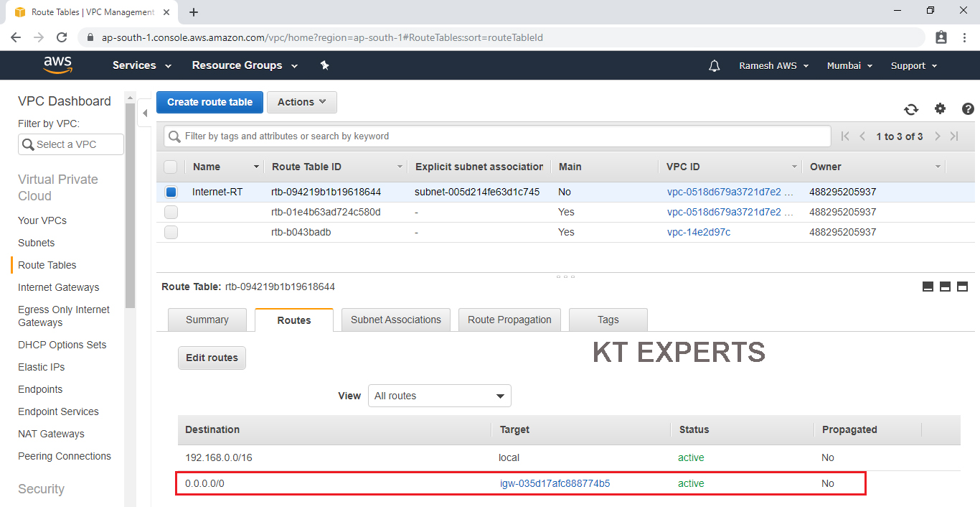This screenshot has width=980, height=507.
Task: Click the Create route table button
Action: pos(209,102)
